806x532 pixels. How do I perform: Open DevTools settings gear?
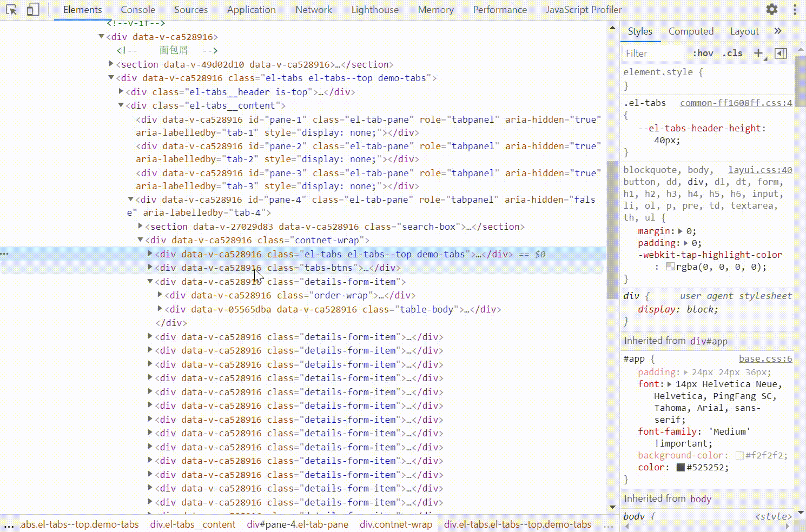[772, 9]
